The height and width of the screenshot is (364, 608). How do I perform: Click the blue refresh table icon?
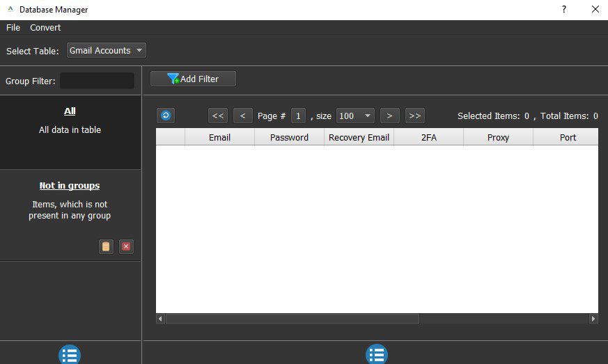(x=166, y=116)
